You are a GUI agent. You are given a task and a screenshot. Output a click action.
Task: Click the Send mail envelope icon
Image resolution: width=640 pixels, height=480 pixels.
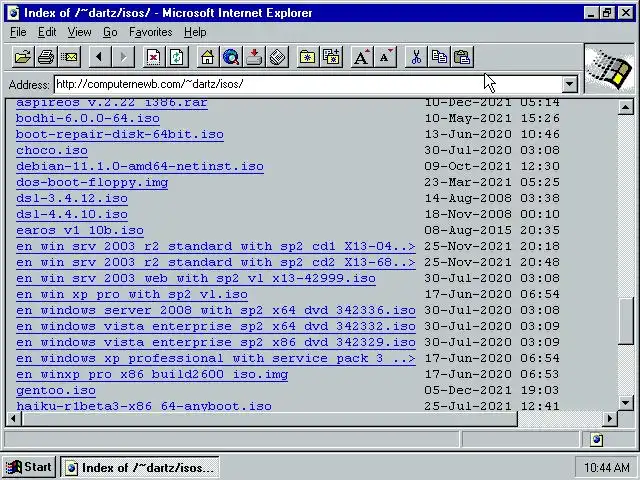70,57
